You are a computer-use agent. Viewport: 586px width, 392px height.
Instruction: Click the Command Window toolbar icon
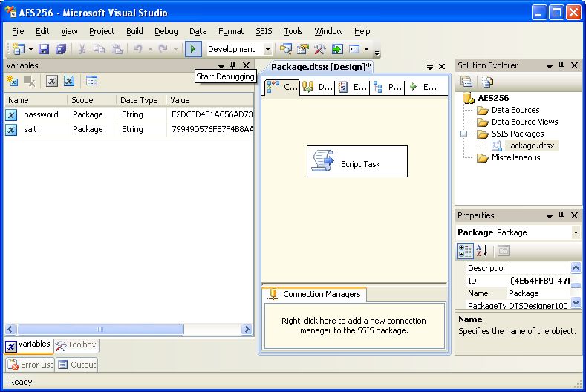tap(354, 49)
